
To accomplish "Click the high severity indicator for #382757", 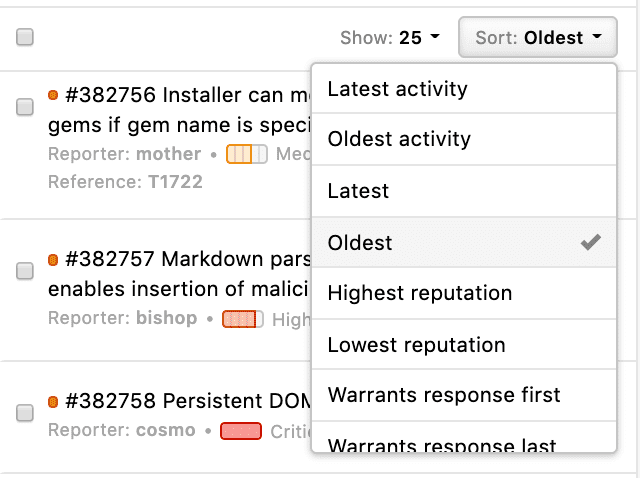I will pyautogui.click(x=242, y=319).
